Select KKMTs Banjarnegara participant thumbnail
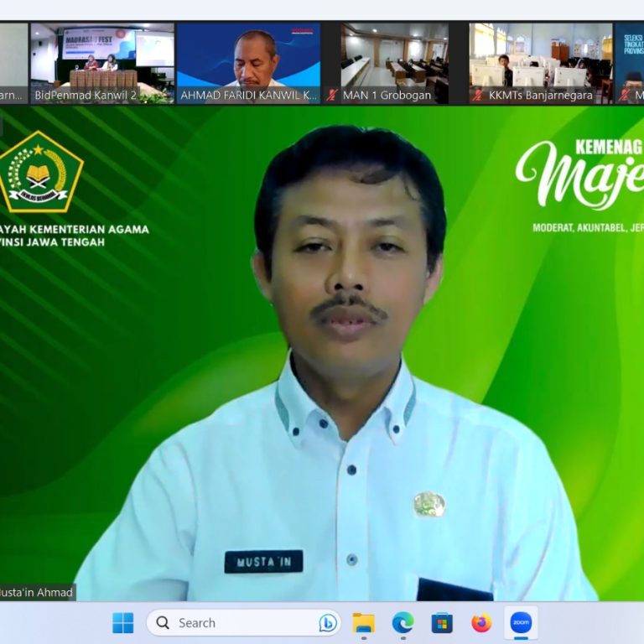The image size is (644, 644). [x=541, y=63]
